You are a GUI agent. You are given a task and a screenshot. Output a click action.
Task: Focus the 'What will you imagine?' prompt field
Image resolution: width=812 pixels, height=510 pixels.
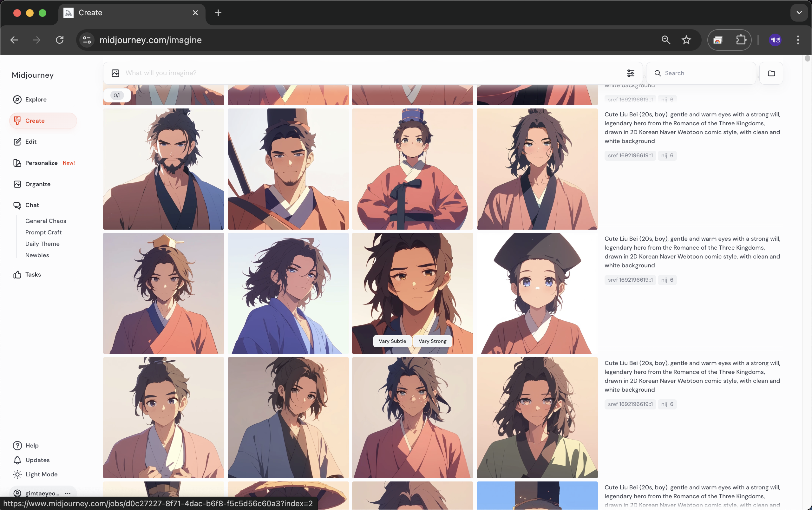(371, 73)
